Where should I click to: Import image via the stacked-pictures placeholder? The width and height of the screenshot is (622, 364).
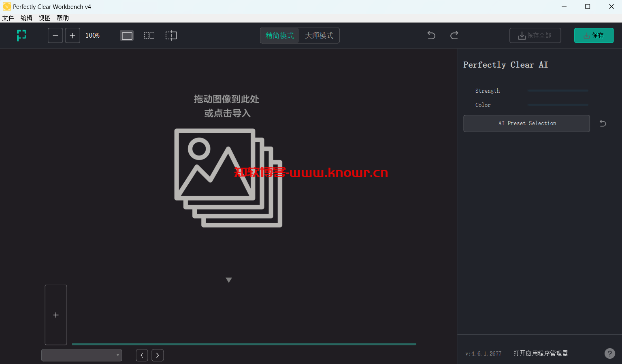click(228, 178)
